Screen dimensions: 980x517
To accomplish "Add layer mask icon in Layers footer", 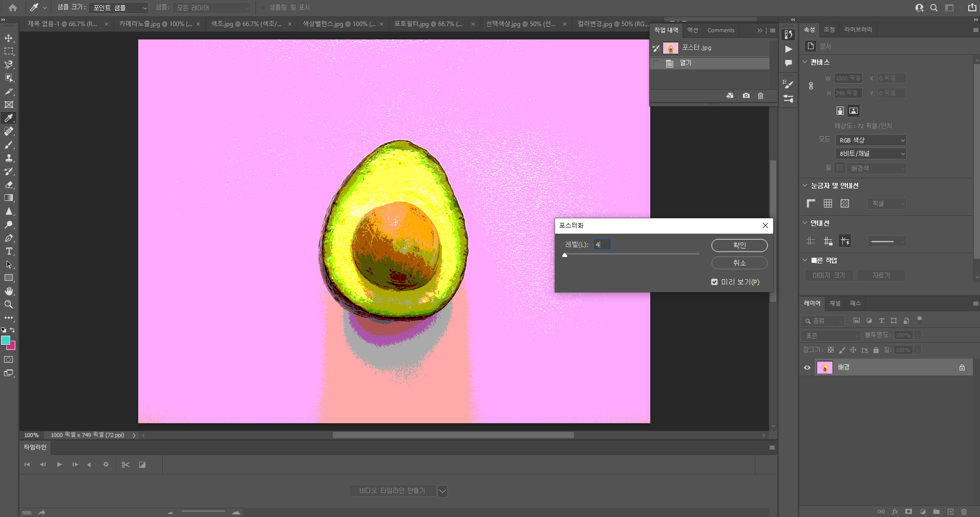I will pyautogui.click(x=908, y=511).
